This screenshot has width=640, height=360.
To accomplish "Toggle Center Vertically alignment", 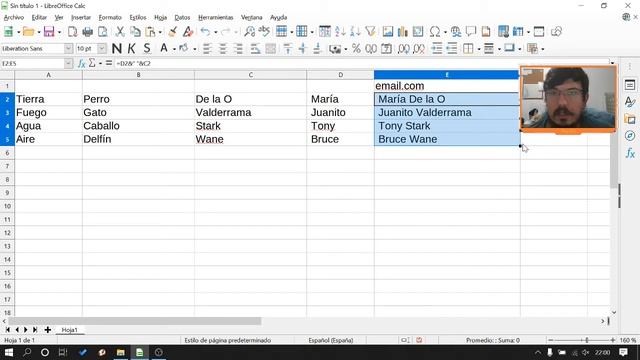I will click(x=302, y=49).
